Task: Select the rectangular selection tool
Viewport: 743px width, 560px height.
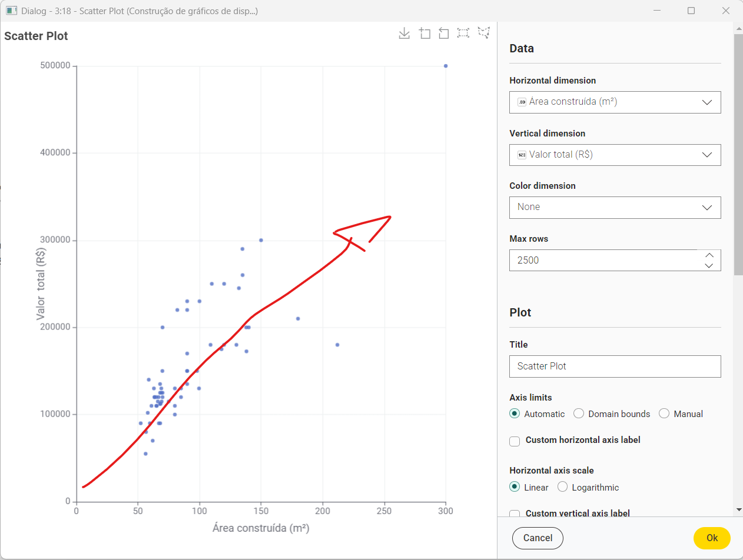Action: tap(463, 34)
